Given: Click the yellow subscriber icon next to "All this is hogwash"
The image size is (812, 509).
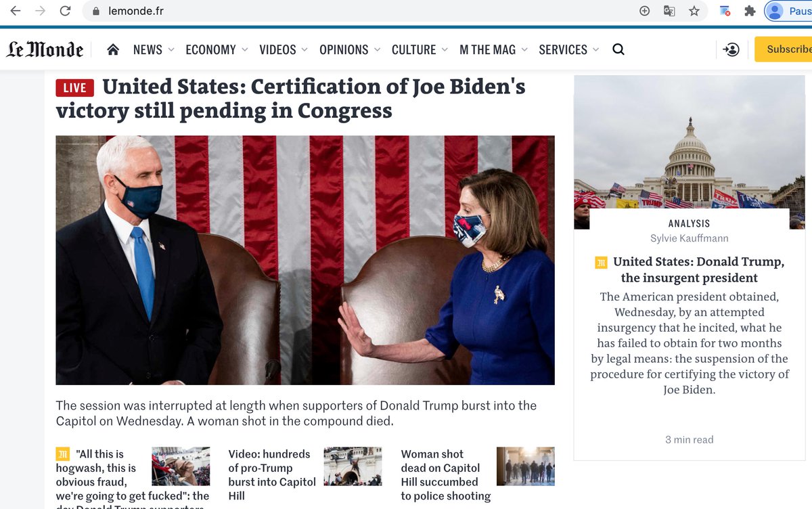Looking at the screenshot, I should tap(62, 454).
